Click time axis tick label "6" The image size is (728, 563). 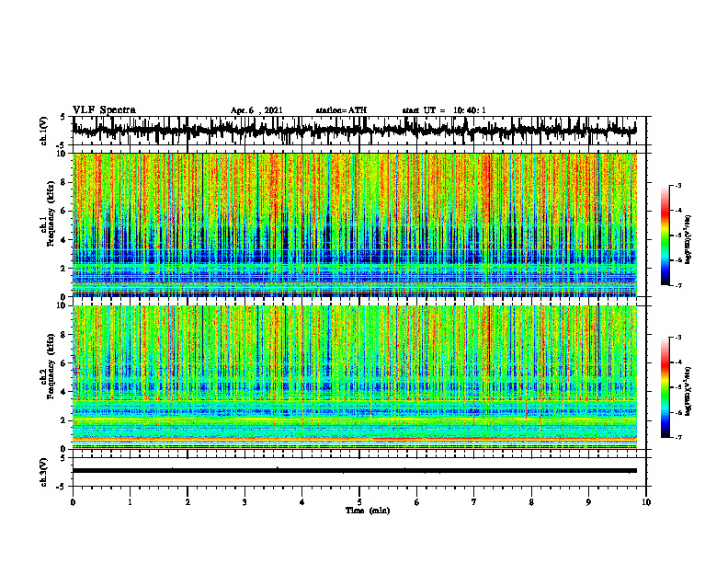pos(417,502)
